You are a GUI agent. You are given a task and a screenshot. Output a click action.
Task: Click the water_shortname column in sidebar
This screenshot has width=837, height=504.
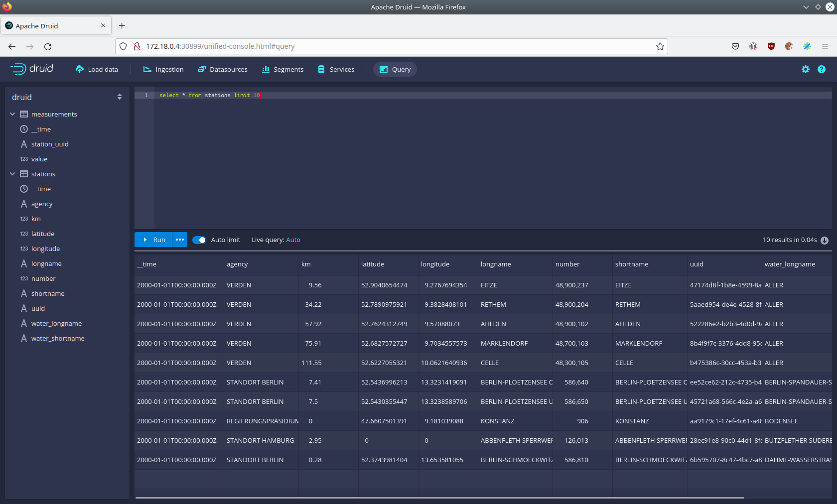[58, 338]
